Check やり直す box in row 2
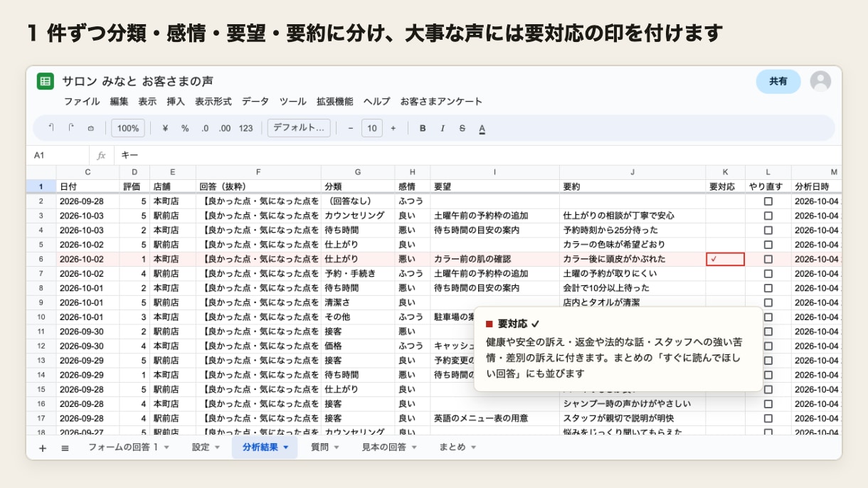Image resolution: width=868 pixels, height=488 pixels. [768, 201]
